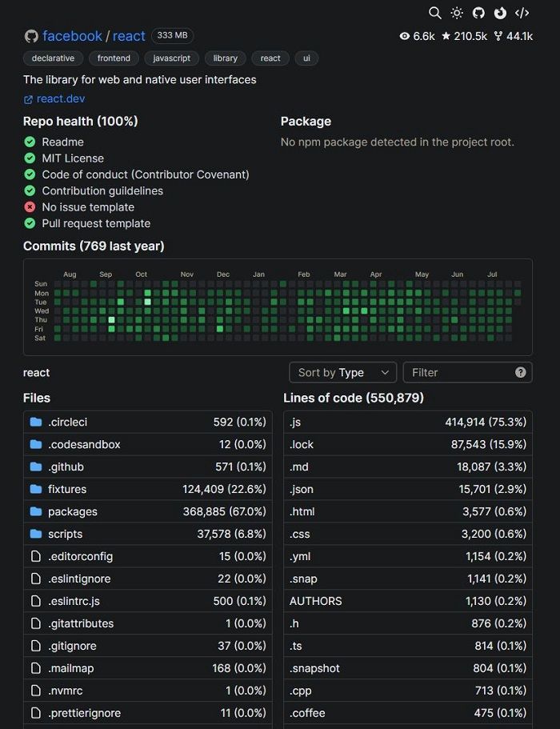Select the declarative topic tag
Image resolution: width=560 pixels, height=729 pixels.
pyautogui.click(x=53, y=58)
